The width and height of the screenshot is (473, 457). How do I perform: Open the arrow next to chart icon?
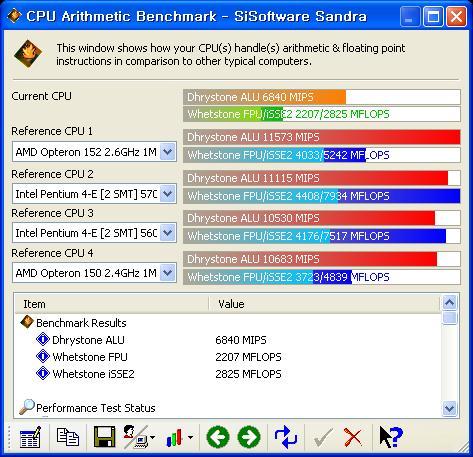tap(190, 437)
